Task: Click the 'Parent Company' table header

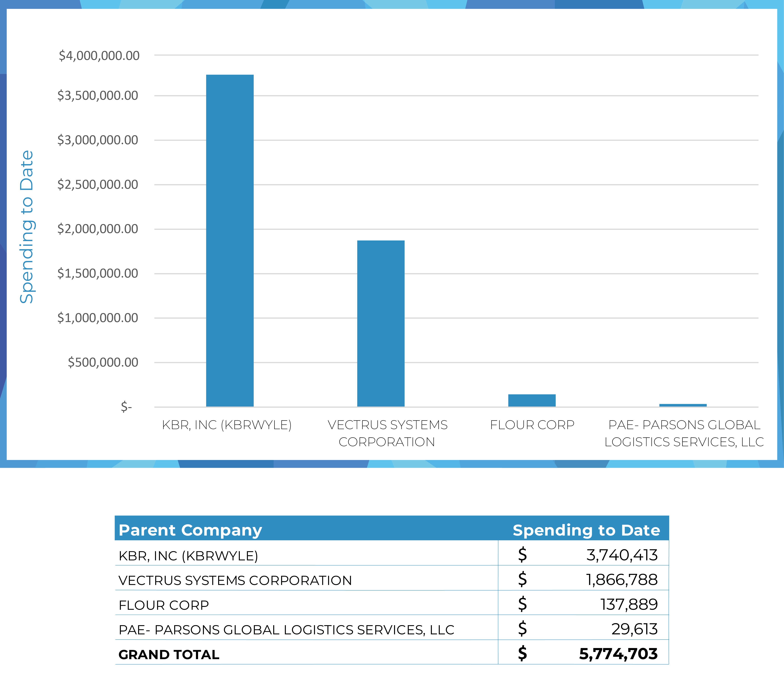Action: pos(190,530)
